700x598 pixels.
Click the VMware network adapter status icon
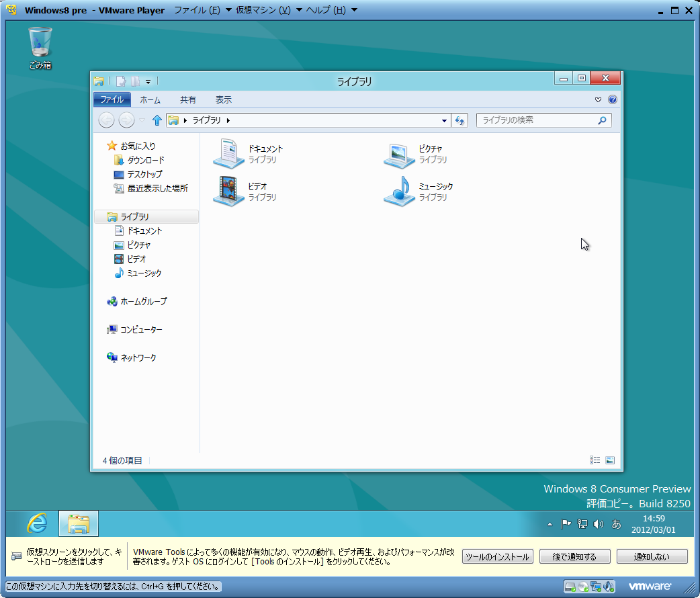click(596, 587)
